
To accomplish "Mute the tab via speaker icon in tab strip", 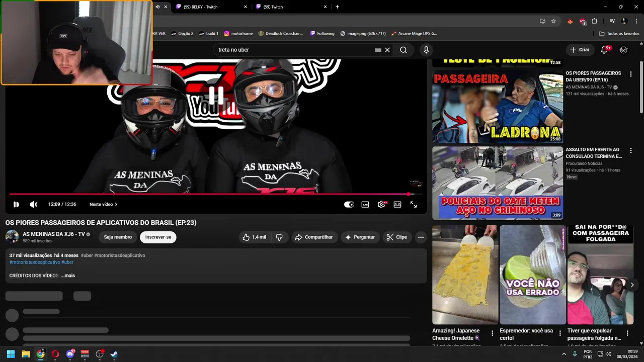I will tap(157, 7).
